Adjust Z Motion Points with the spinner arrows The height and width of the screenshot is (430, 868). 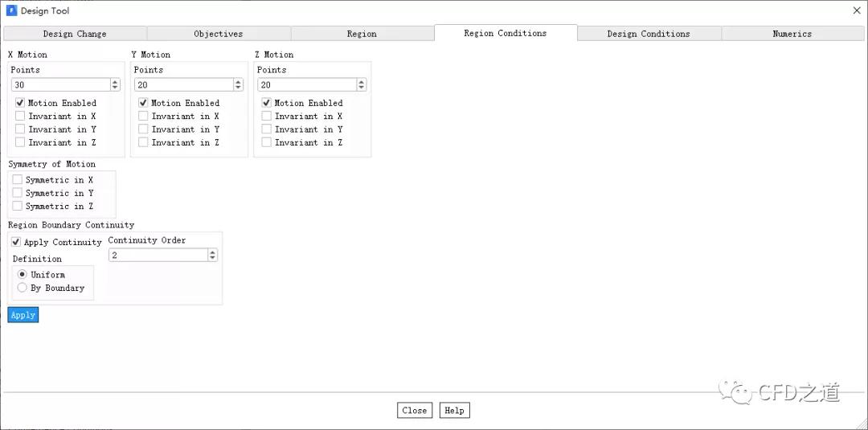(362, 84)
